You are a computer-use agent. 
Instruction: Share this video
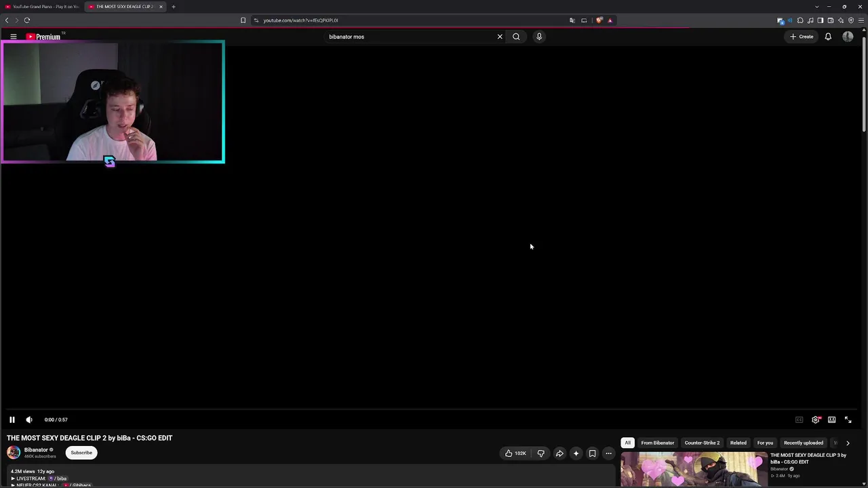(x=559, y=453)
